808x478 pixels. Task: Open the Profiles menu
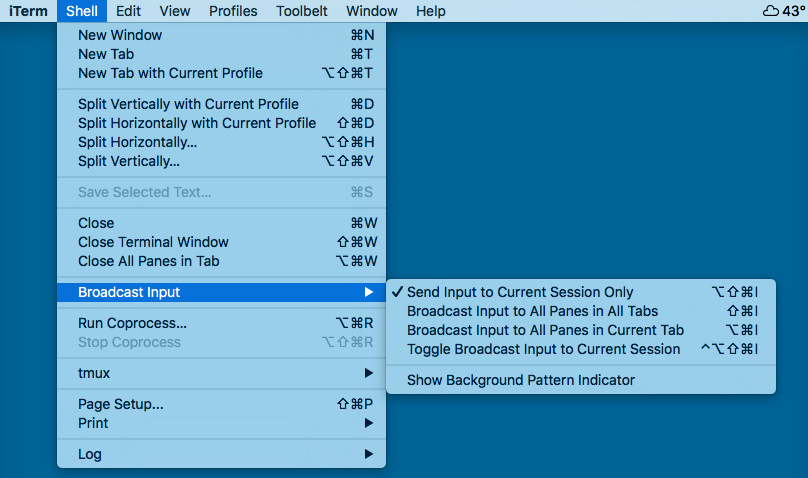233,11
